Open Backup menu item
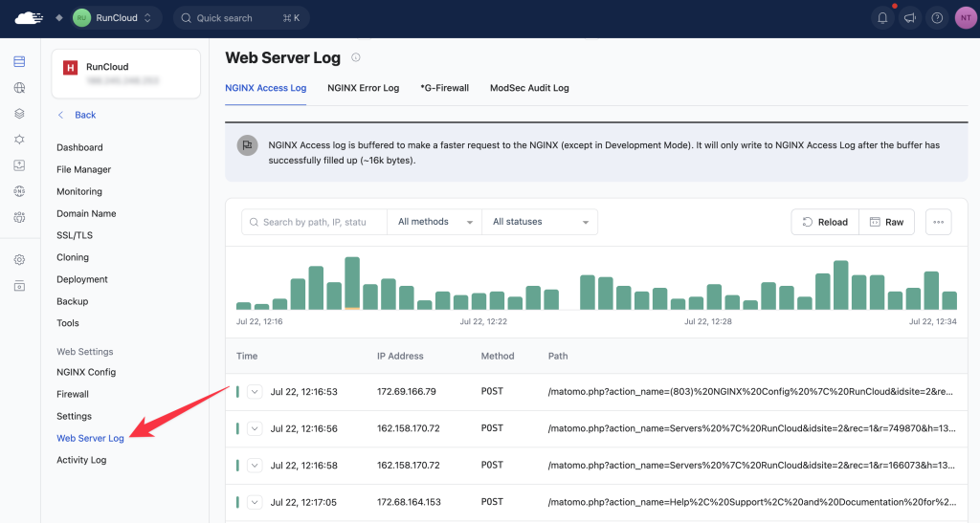Image resolution: width=980 pixels, height=523 pixels. point(73,301)
